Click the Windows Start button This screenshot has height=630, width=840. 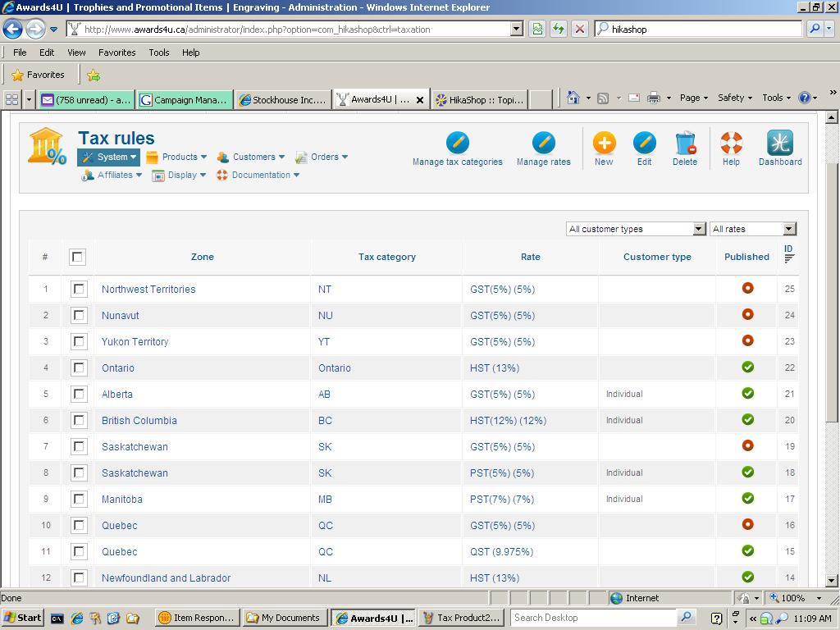[x=22, y=618]
